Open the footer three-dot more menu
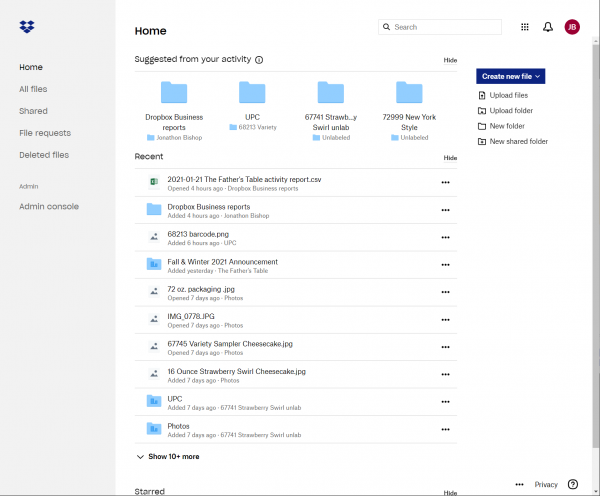This screenshot has height=496, width=600. coord(519,484)
